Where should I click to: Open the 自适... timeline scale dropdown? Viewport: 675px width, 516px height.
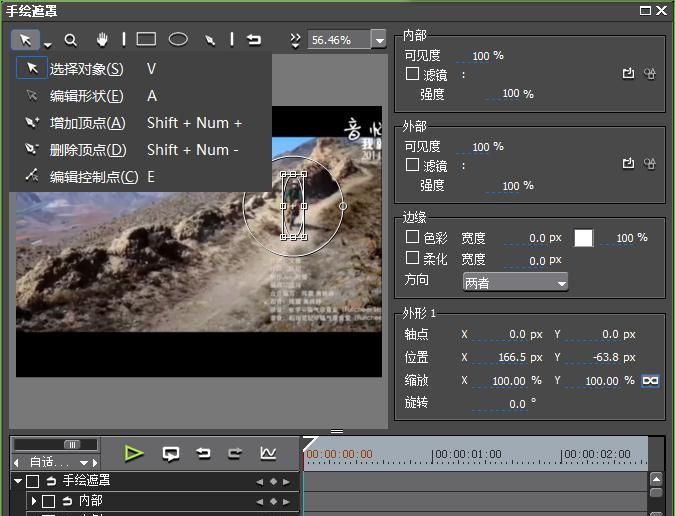84,463
